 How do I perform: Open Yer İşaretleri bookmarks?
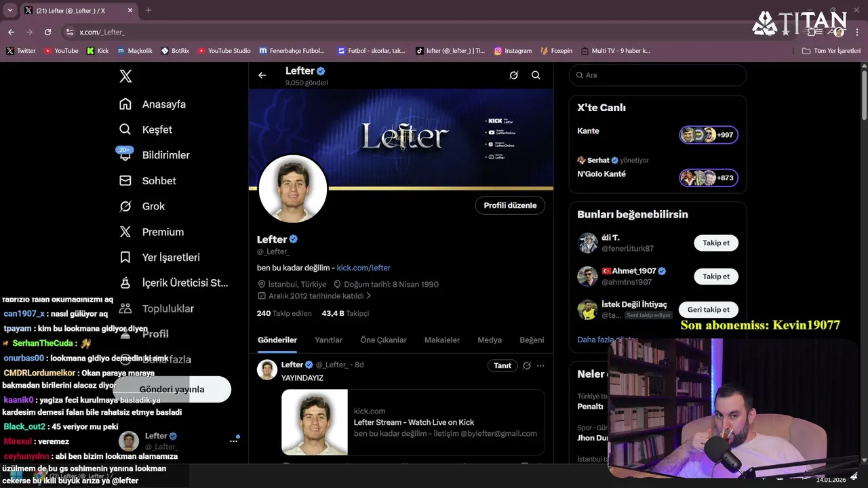click(159, 258)
